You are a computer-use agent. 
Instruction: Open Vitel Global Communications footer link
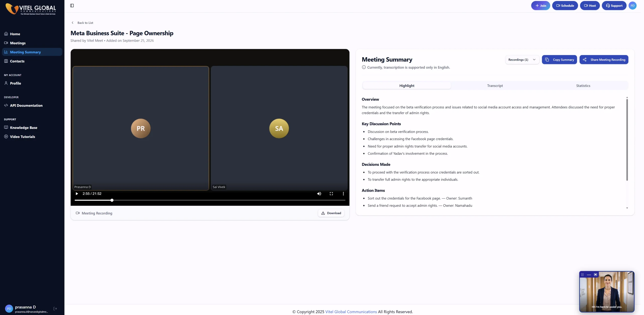351,311
